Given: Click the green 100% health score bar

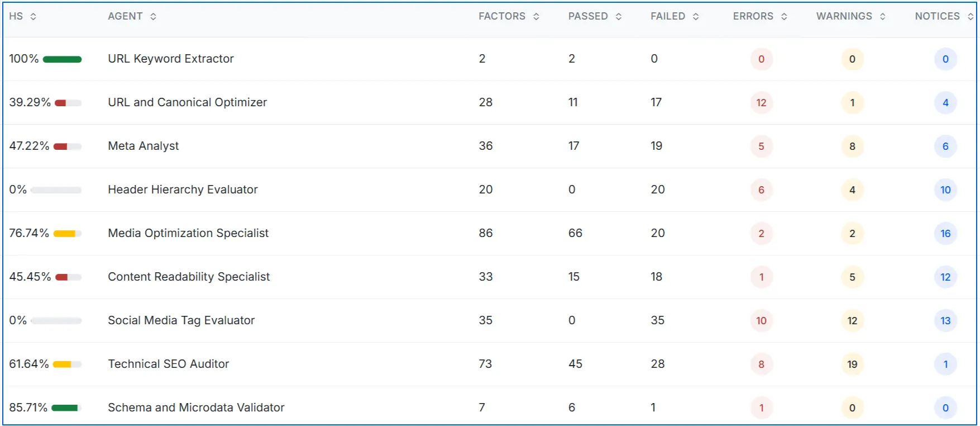Looking at the screenshot, I should 62,59.
